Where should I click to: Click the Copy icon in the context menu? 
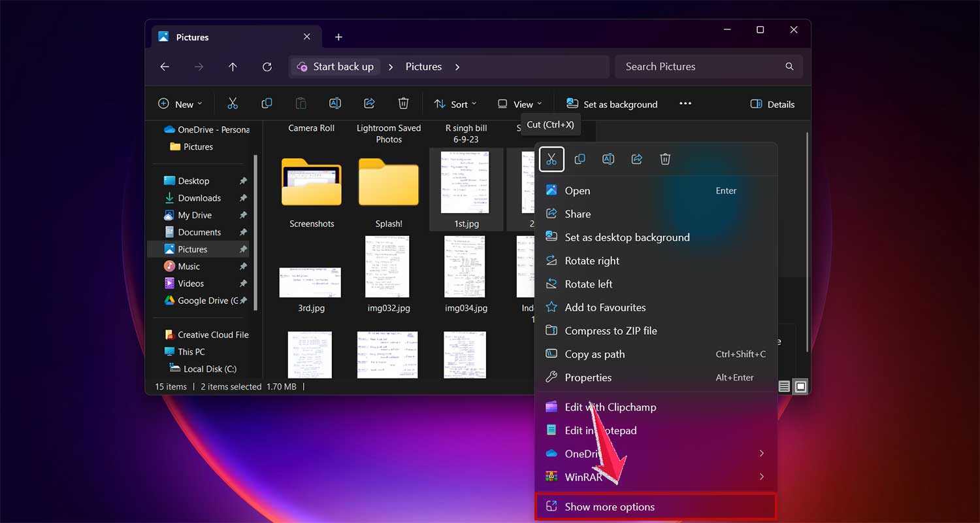click(580, 159)
